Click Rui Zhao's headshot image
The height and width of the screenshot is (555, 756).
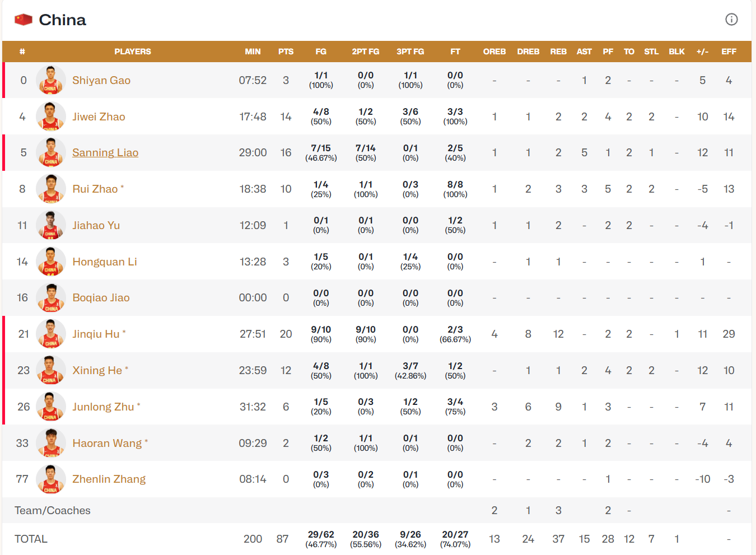[51, 189]
